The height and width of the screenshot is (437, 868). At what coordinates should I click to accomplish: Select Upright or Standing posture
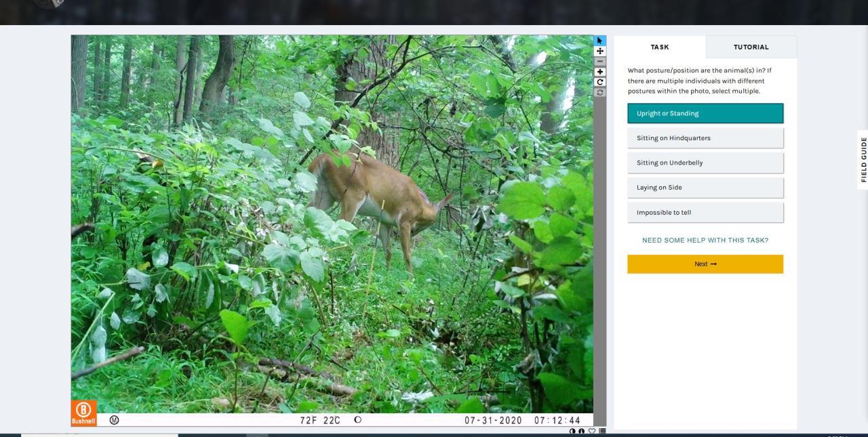(x=705, y=113)
